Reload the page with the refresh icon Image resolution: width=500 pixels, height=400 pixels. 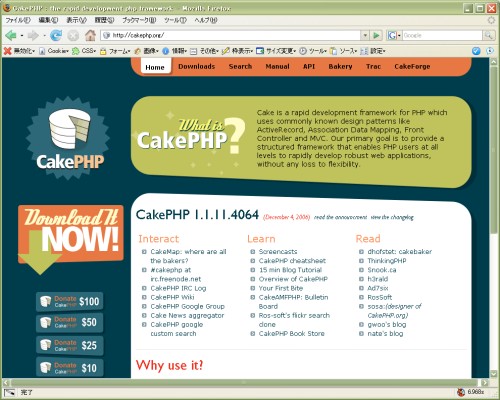pyautogui.click(x=56, y=35)
